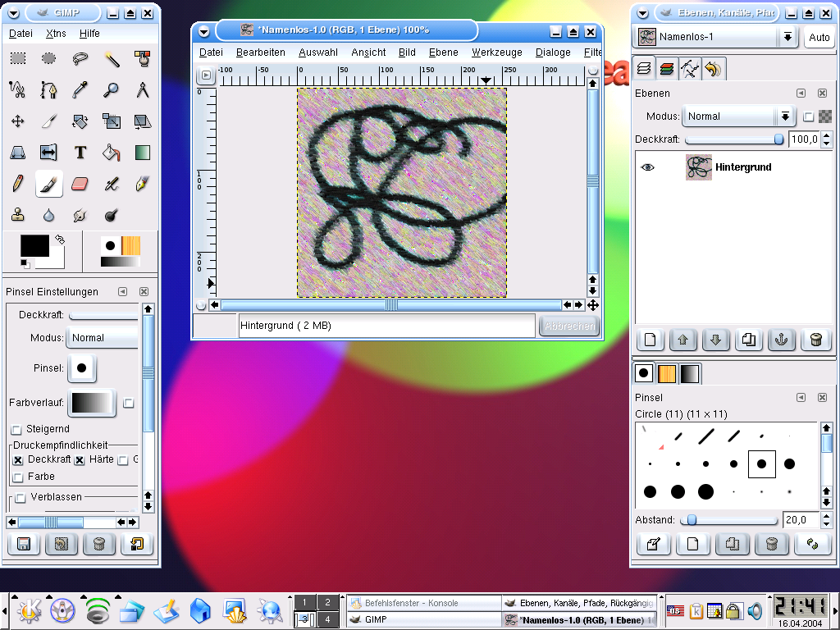The height and width of the screenshot is (630, 840).
Task: Click the black foreground color swatch
Action: [34, 245]
